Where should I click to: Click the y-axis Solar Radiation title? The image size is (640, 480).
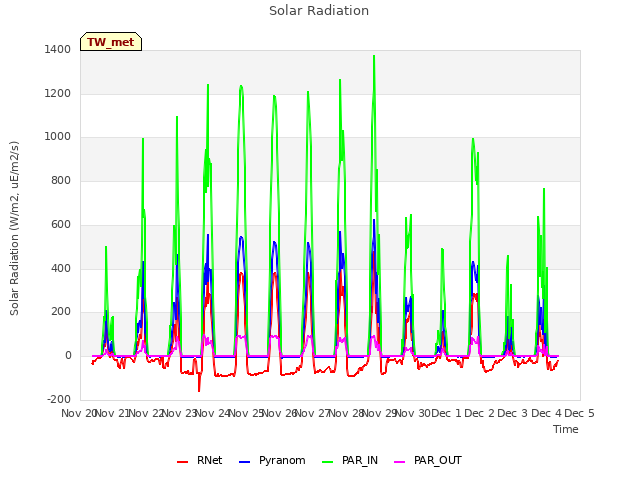15,229
